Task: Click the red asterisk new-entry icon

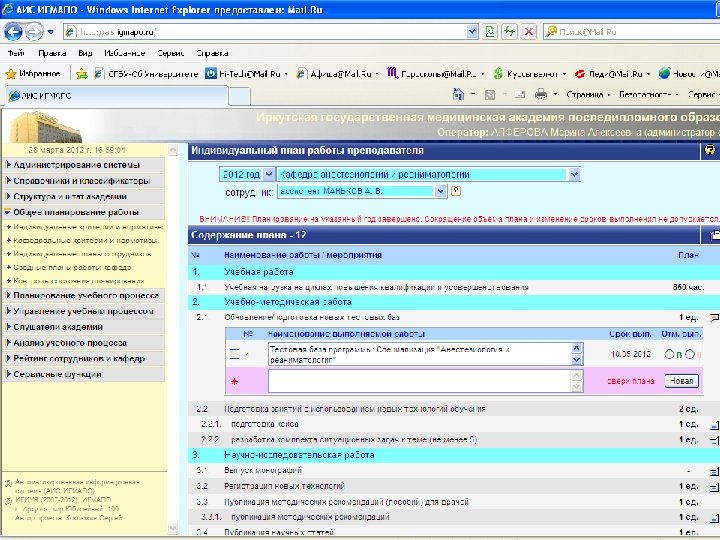Action: point(234,381)
